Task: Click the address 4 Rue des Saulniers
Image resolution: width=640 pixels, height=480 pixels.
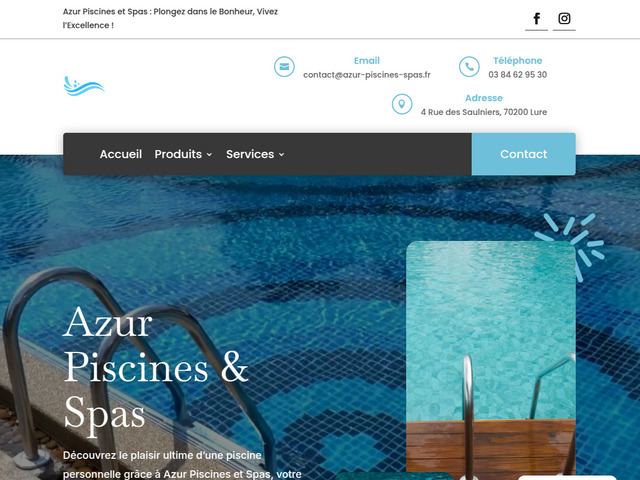Action: click(x=484, y=112)
